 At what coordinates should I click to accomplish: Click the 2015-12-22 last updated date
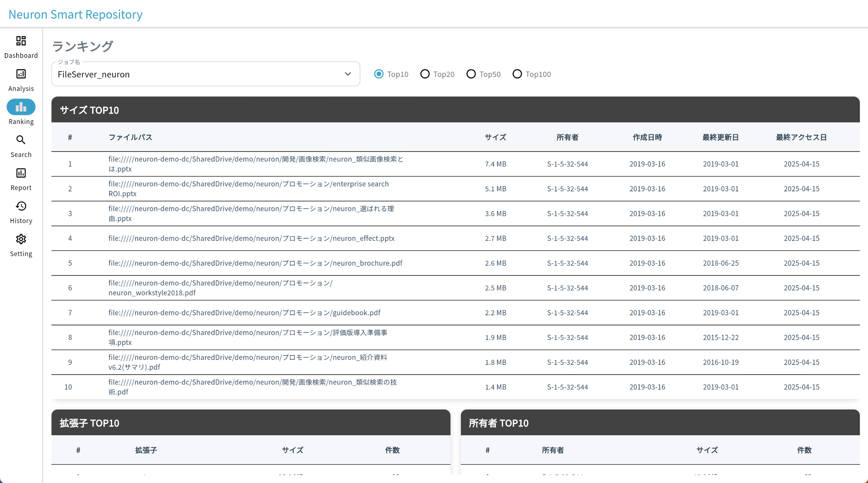(721, 337)
